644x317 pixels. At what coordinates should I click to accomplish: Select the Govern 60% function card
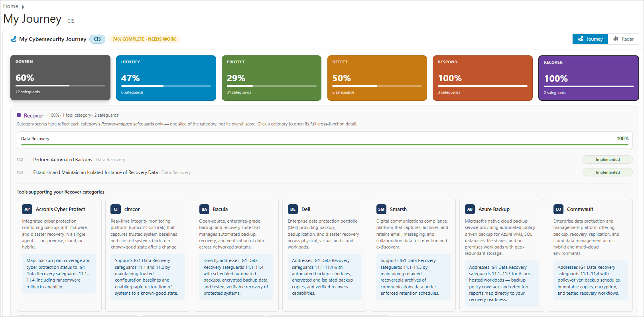click(60, 78)
